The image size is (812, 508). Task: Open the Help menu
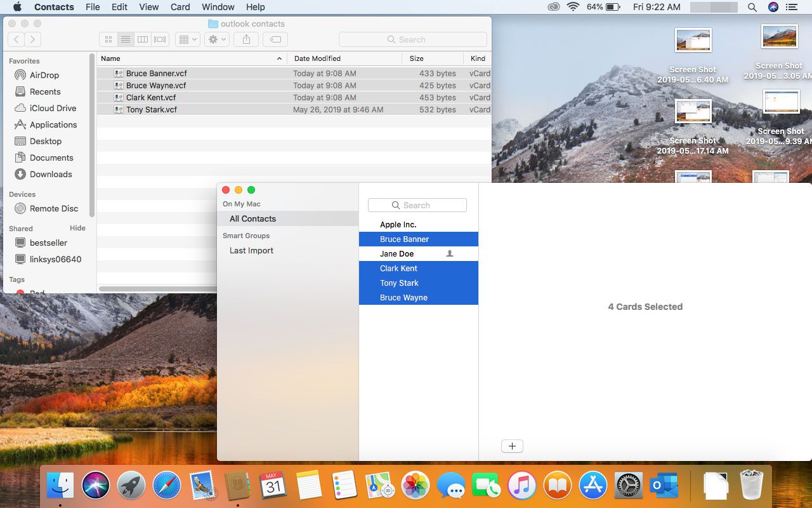coord(256,7)
